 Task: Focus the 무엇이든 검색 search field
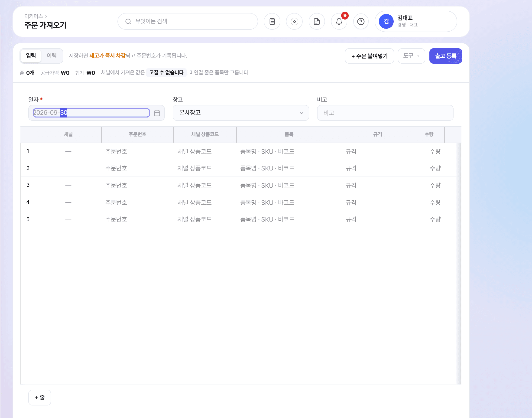click(188, 22)
